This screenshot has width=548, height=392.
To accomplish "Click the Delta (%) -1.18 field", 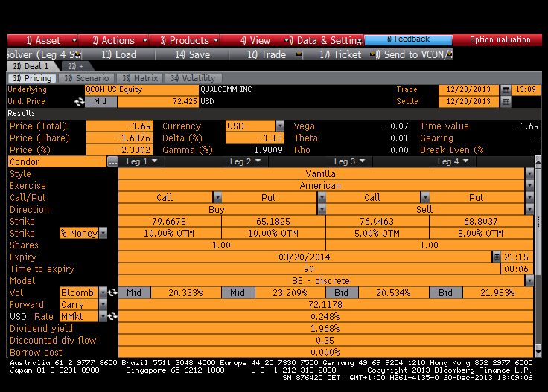I will pos(255,138).
